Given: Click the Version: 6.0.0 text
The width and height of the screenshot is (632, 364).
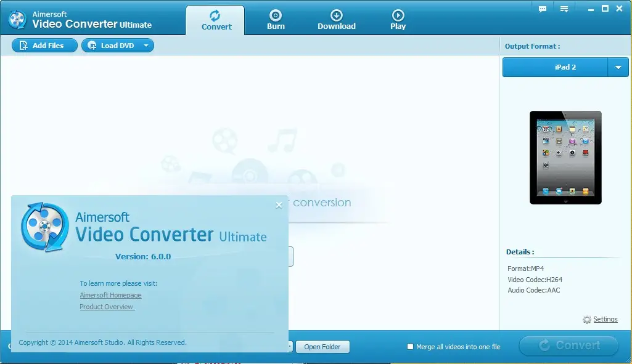Looking at the screenshot, I should (x=143, y=256).
